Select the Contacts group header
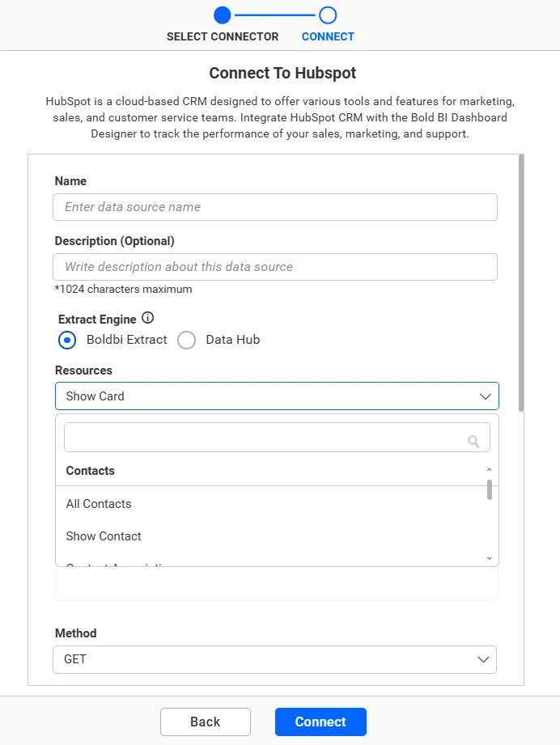Screen dimensions: 560x745 91,471
